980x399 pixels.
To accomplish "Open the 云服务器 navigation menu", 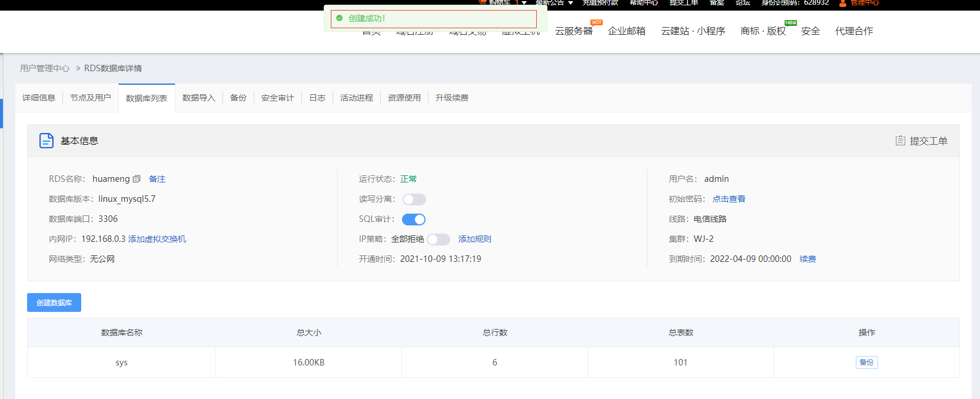I will pyautogui.click(x=574, y=31).
